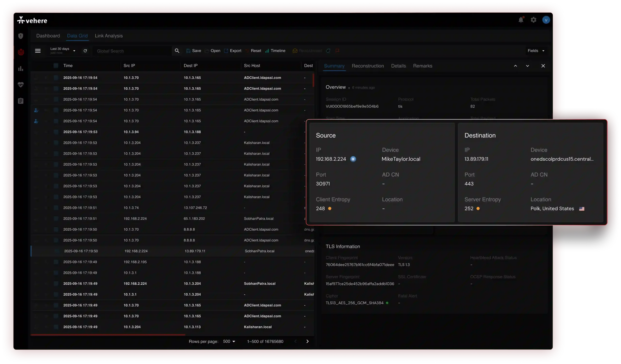Click the Export button

point(233,51)
